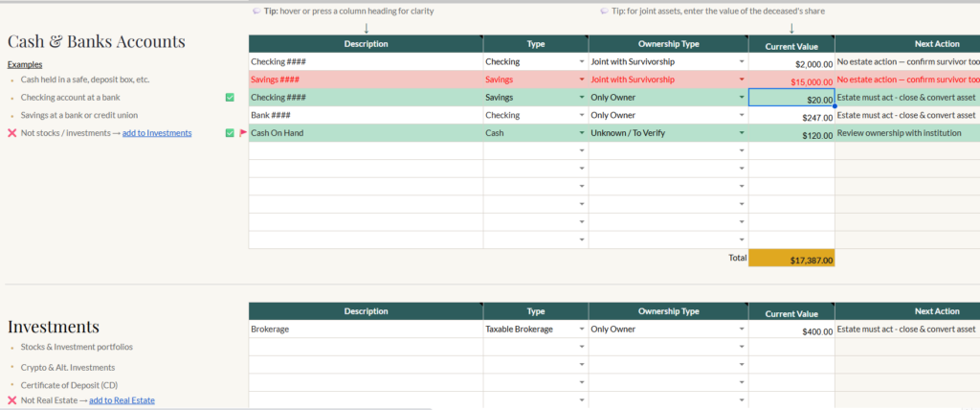Image resolution: width=980 pixels, height=410 pixels.
Task: Select the Brokerage description cell
Action: [x=366, y=329]
